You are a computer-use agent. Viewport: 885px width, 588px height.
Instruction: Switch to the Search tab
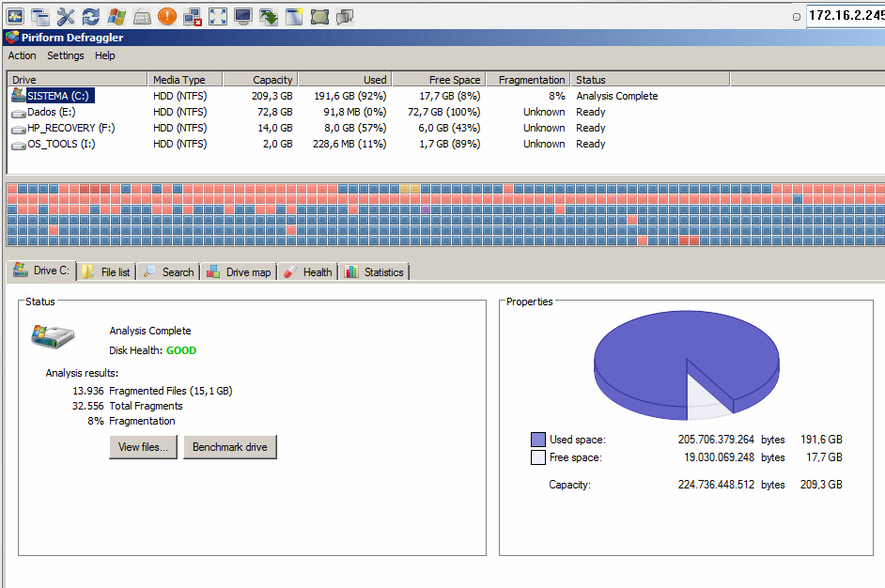tap(168, 272)
